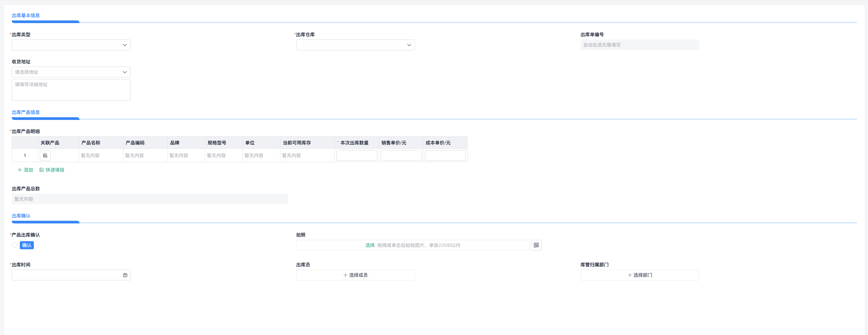Viewport: 868px width, 335px height.
Task: Open the 出库类型 dropdown
Action: [71, 45]
